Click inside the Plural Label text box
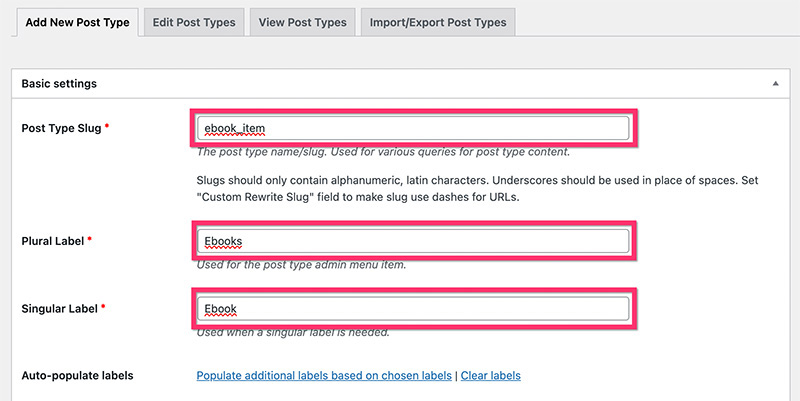This screenshot has height=401, width=800. (413, 241)
